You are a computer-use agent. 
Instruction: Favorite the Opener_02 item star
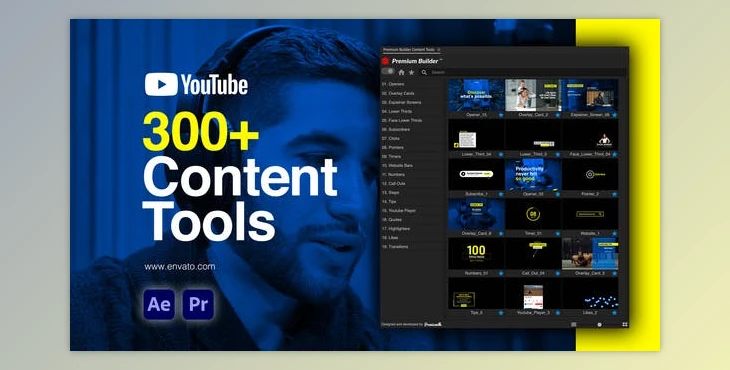point(558,194)
